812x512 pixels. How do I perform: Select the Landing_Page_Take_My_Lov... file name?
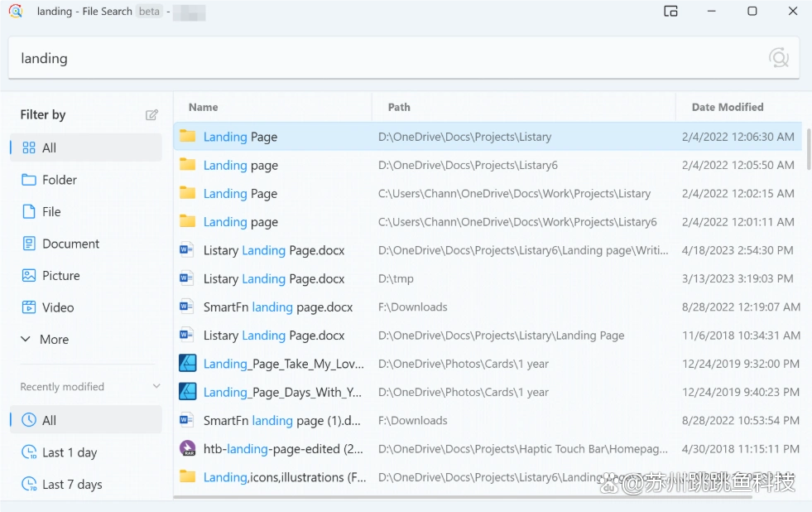[284, 364]
